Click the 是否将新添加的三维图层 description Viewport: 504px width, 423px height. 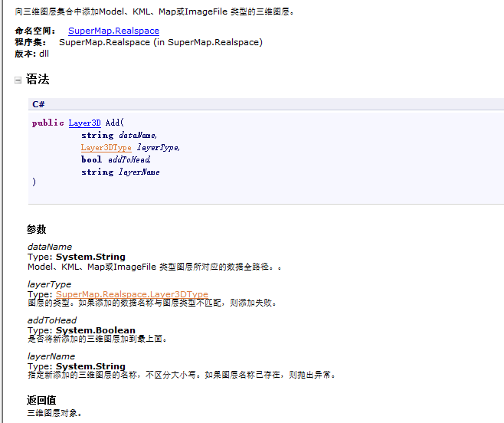coord(97,339)
